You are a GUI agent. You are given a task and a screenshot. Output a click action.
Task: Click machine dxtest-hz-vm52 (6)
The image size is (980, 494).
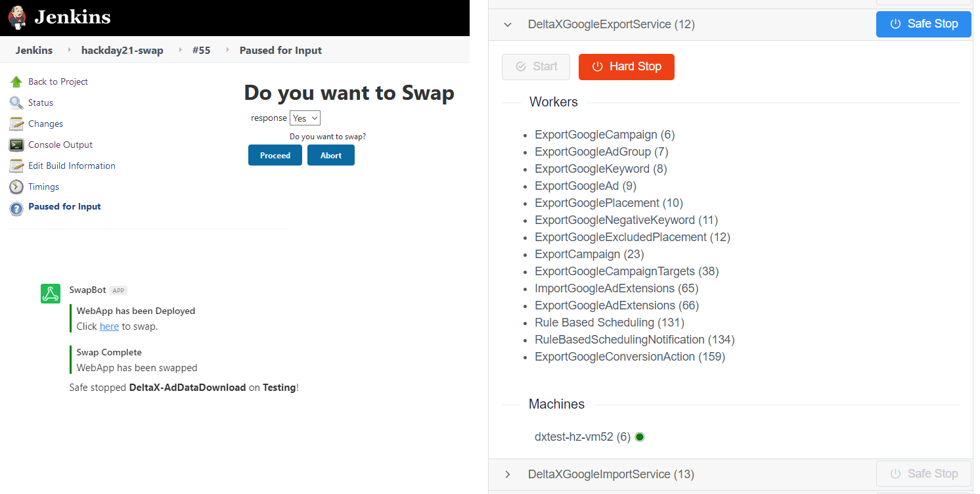583,437
